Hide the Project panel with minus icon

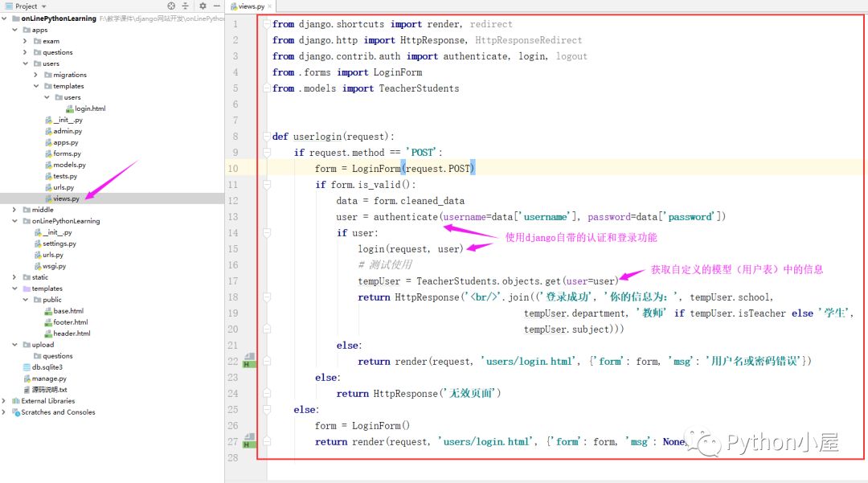217,6
